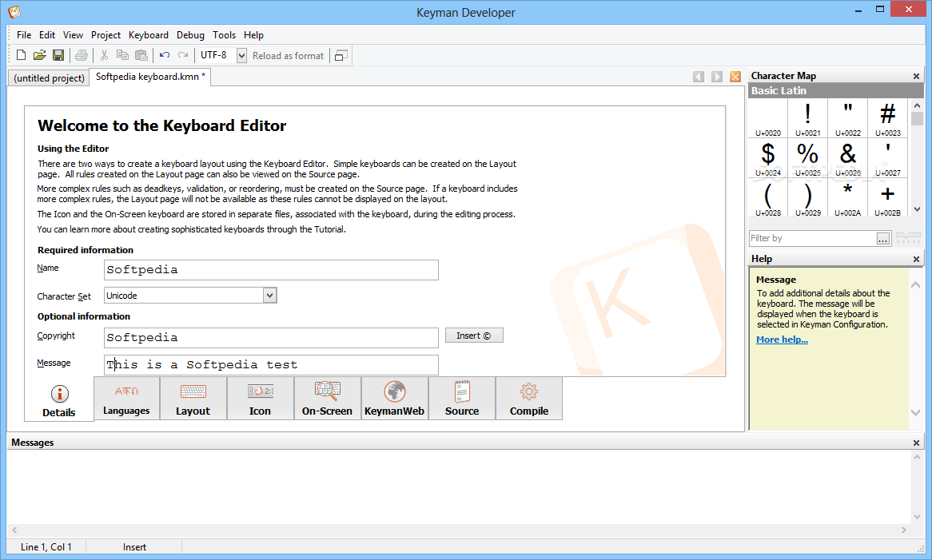Click Messages horizontal scrollbar right arrow
The height and width of the screenshot is (560, 932).
coord(903,530)
